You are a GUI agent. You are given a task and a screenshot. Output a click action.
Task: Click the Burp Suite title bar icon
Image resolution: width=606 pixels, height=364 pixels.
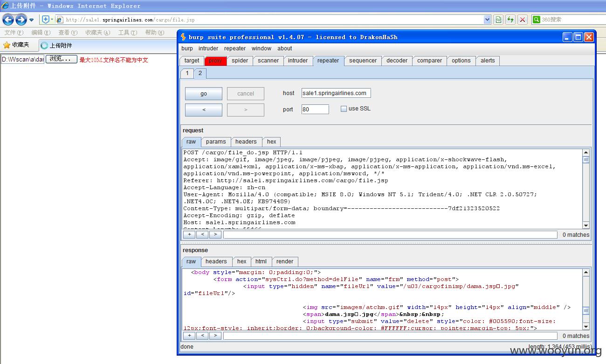(x=183, y=37)
